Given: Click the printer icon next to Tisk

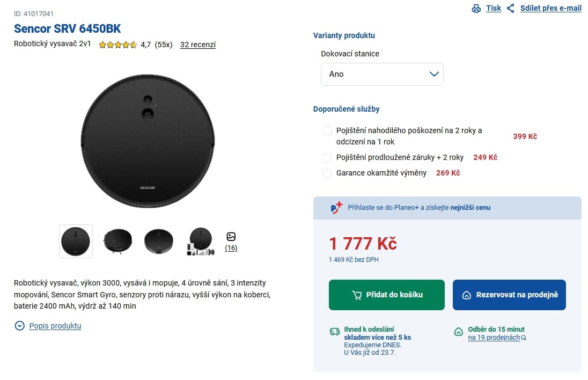Looking at the screenshot, I should (476, 8).
